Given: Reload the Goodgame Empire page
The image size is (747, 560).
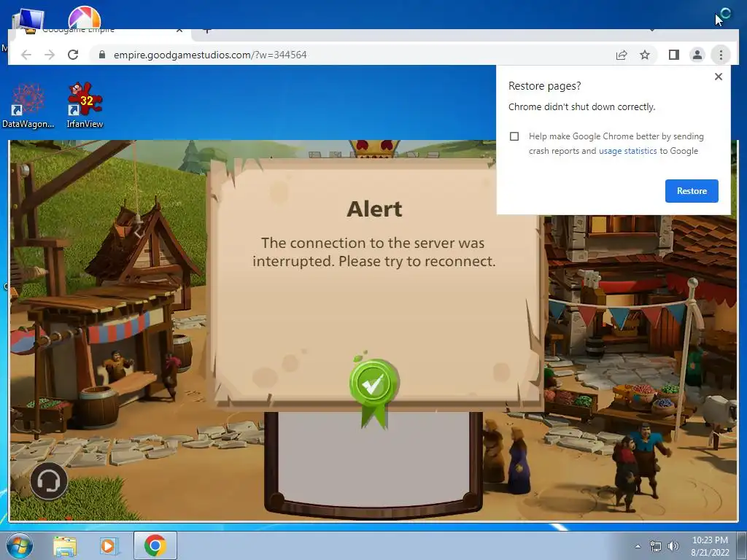Looking at the screenshot, I should [73, 55].
